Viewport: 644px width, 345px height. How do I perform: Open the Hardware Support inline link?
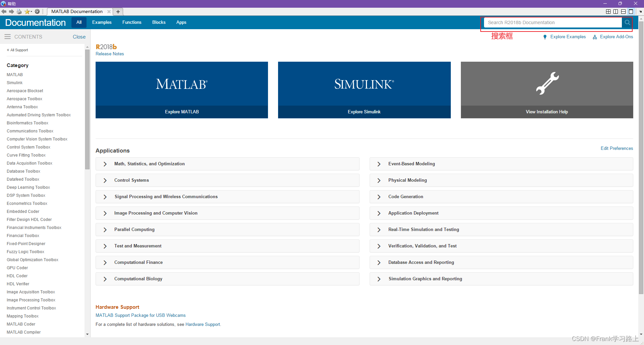(203, 325)
